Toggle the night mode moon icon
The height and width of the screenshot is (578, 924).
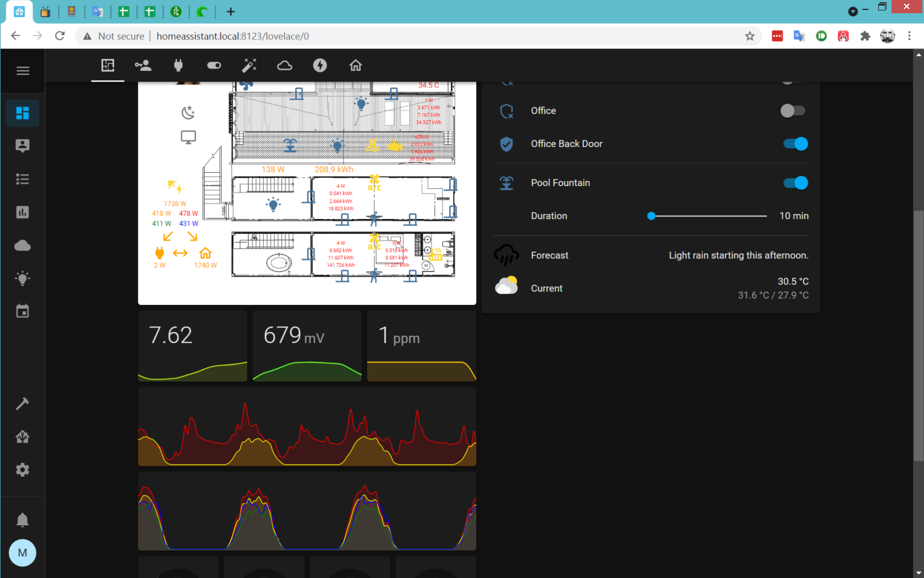pos(188,113)
